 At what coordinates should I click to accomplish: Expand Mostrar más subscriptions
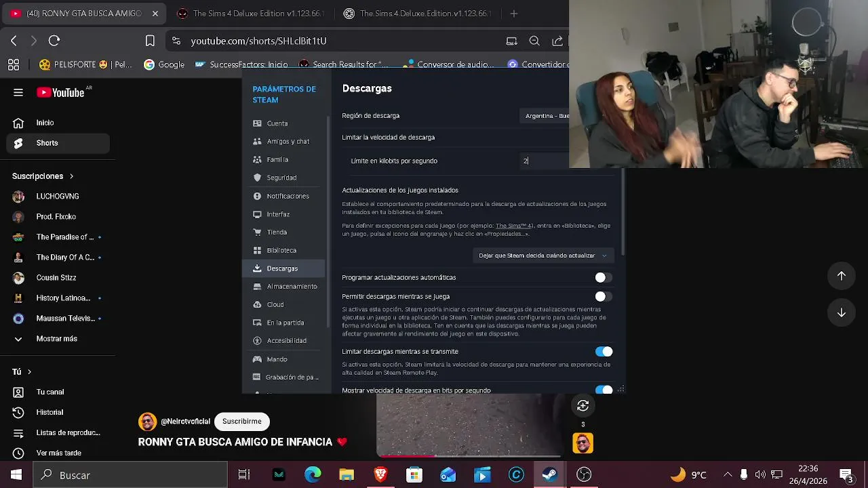click(58, 339)
